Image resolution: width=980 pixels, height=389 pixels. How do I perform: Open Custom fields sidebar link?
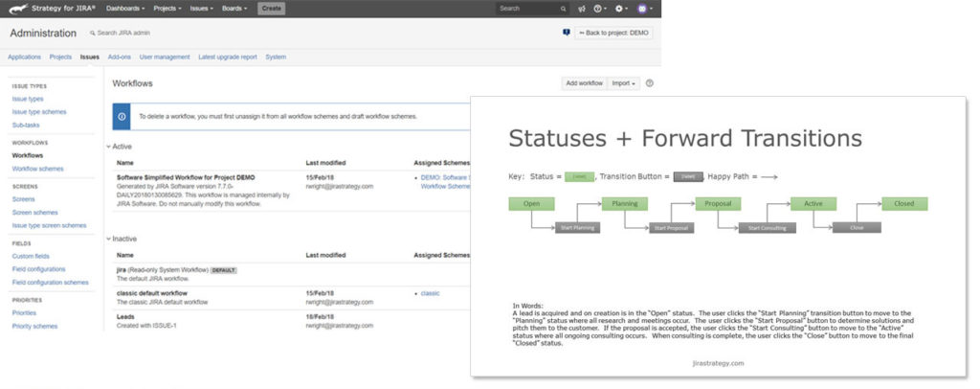(31, 257)
